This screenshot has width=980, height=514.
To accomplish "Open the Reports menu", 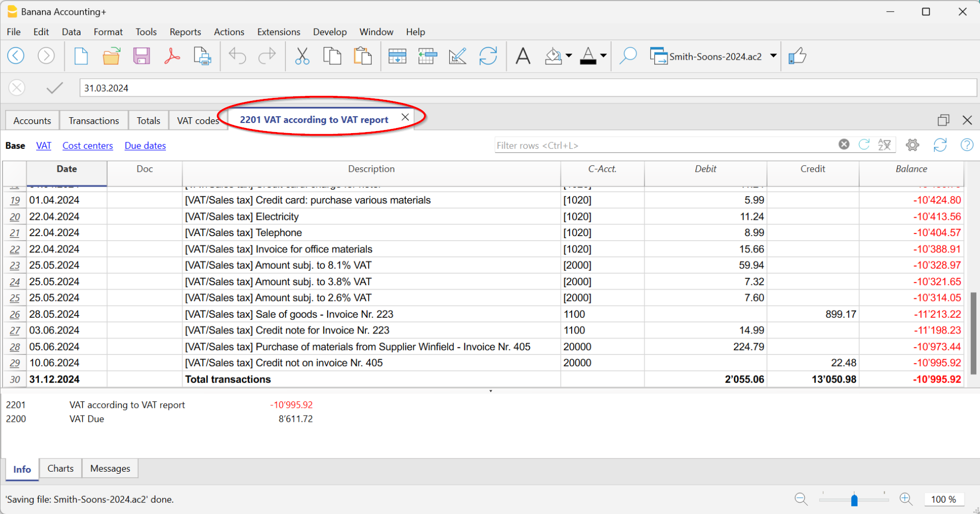I will coord(185,32).
